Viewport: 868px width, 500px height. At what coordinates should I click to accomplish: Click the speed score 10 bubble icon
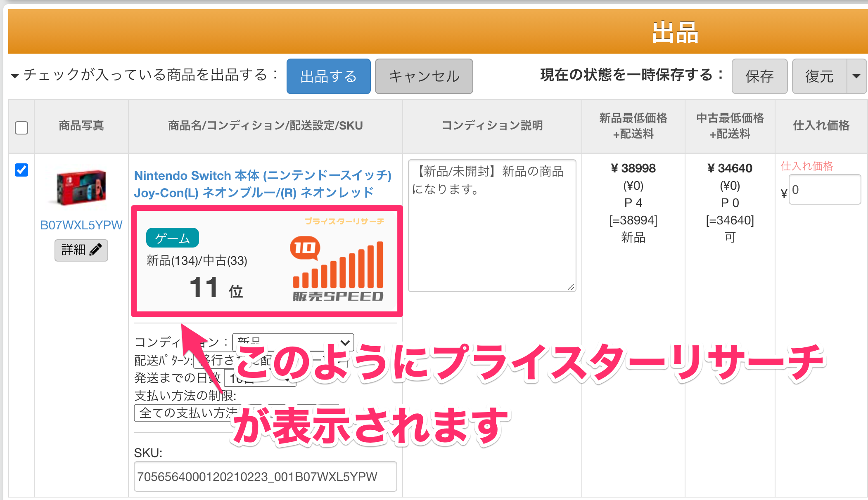pos(305,248)
